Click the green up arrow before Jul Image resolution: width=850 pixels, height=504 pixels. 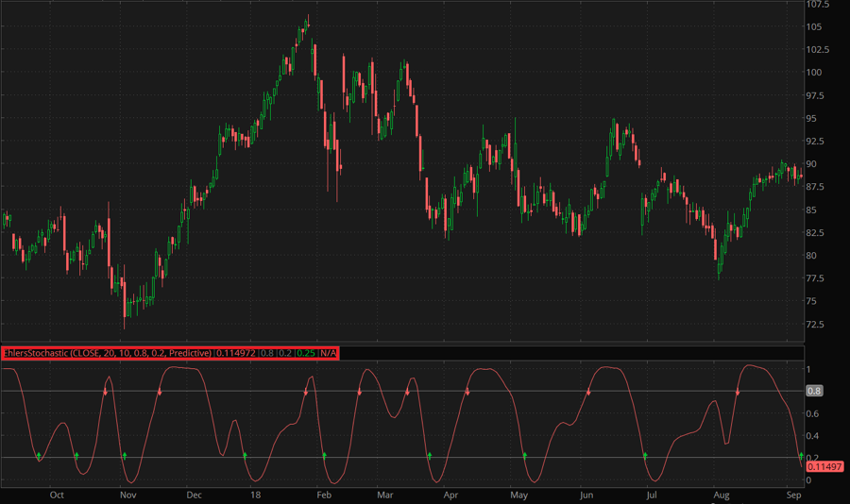645,456
